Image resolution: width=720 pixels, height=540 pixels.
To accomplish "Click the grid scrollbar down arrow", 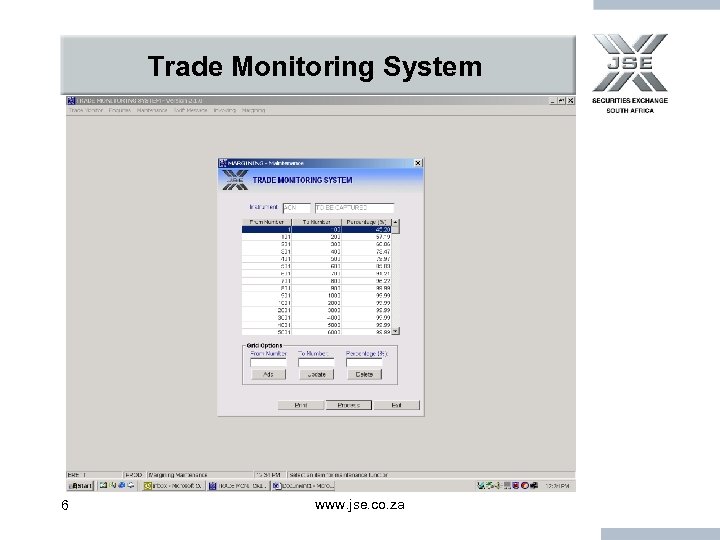I will coord(396,331).
